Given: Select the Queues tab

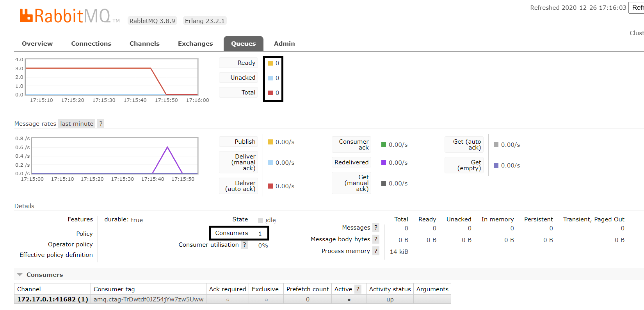Looking at the screenshot, I should (244, 43).
